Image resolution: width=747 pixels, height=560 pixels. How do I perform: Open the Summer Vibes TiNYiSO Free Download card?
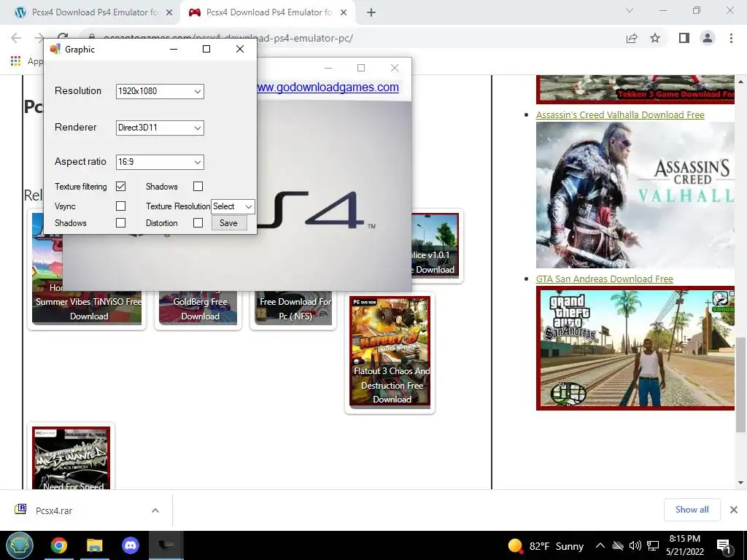[87, 308]
